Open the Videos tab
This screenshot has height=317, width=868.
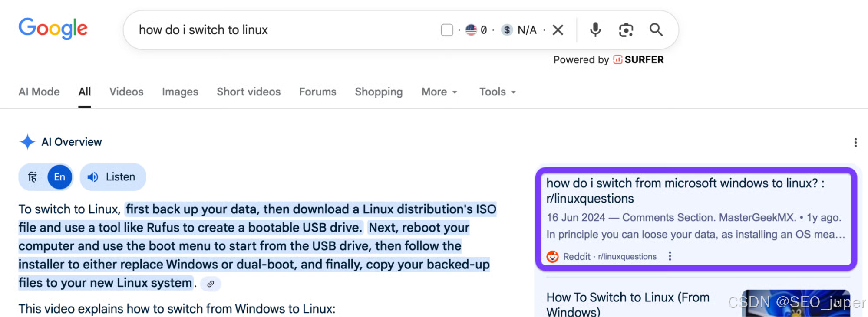click(126, 92)
